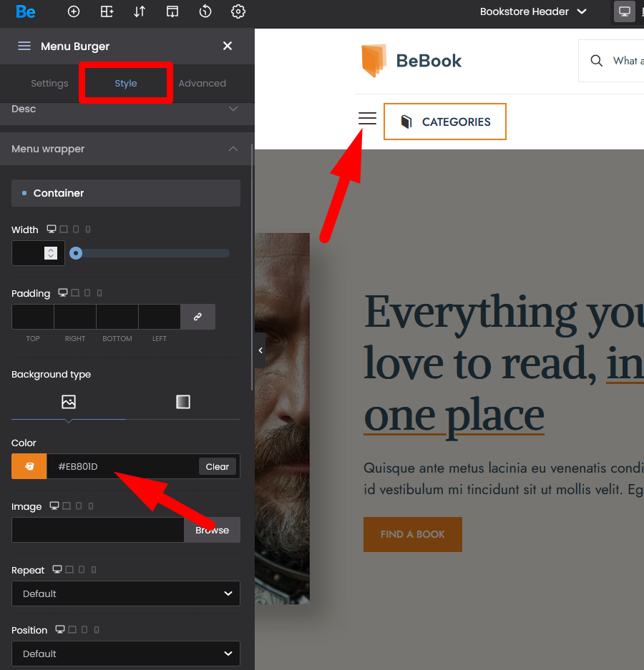Select mobile device for Padding
Image resolution: width=644 pixels, height=670 pixels.
pos(99,293)
